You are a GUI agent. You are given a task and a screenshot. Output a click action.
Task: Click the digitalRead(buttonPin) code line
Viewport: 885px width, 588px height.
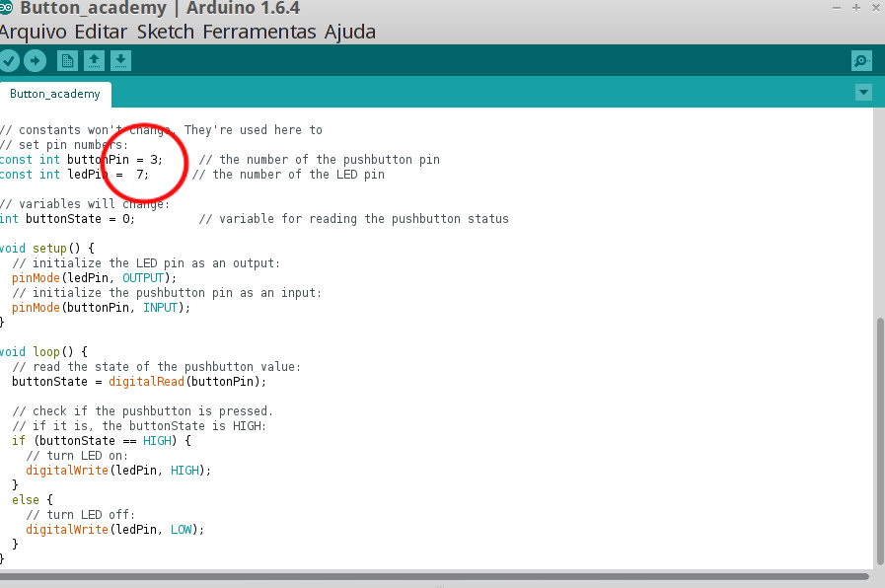coord(139,382)
